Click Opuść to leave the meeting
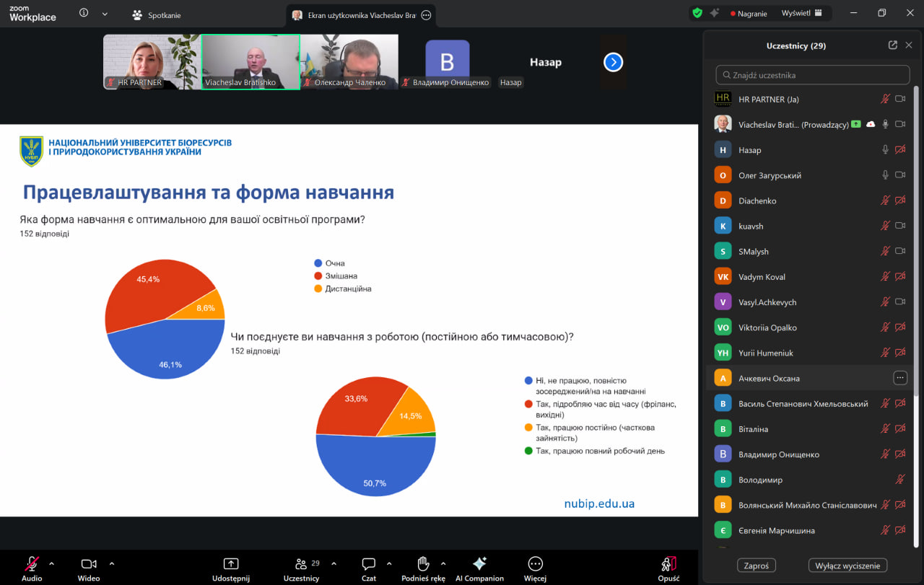The width and height of the screenshot is (924, 585). coord(668,564)
